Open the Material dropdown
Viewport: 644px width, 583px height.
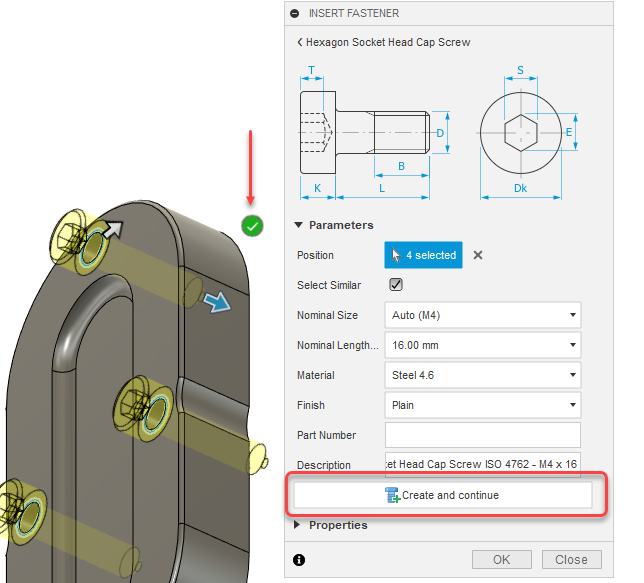483,375
